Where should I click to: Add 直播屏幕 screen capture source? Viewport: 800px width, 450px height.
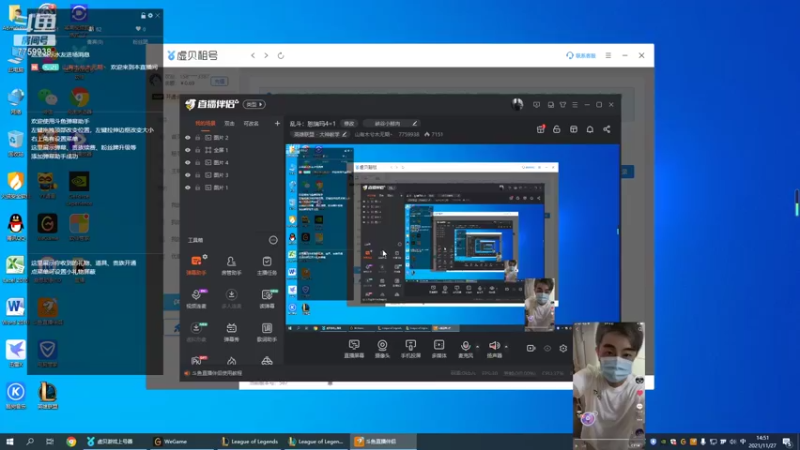[354, 348]
